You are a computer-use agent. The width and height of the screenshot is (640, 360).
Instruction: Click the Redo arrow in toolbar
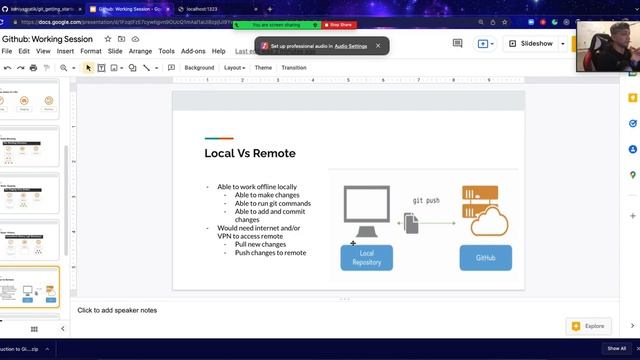coord(20,68)
